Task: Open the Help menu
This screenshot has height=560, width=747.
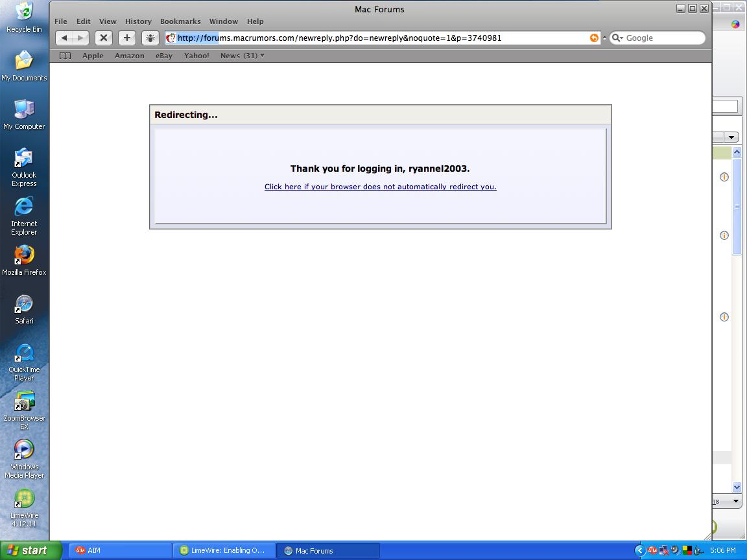Action: tap(255, 21)
